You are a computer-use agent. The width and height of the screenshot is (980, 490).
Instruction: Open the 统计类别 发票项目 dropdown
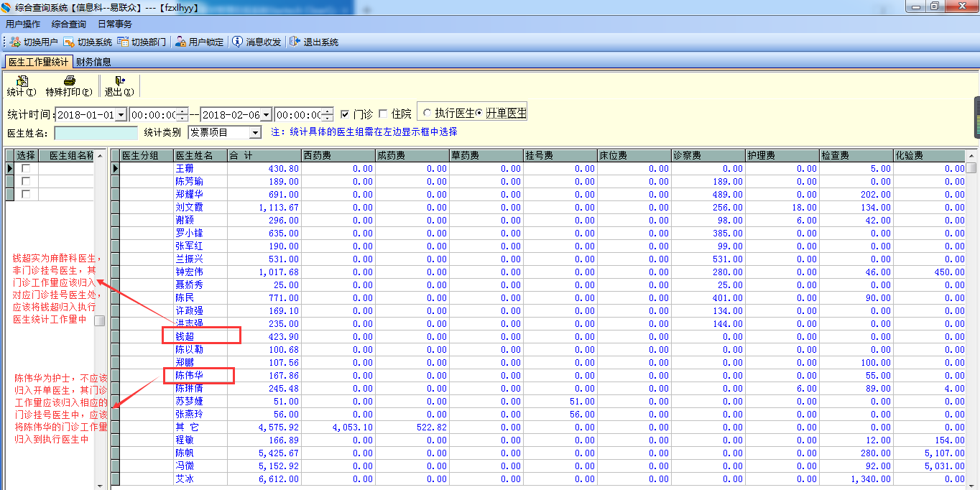coord(255,133)
